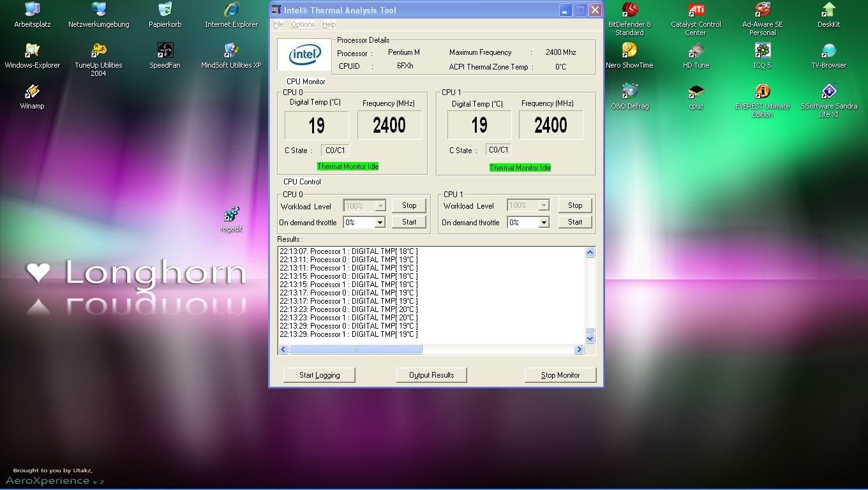Open the Arbeitsplatz desktop icon
Screen dimensions: 868x490
coord(32,15)
